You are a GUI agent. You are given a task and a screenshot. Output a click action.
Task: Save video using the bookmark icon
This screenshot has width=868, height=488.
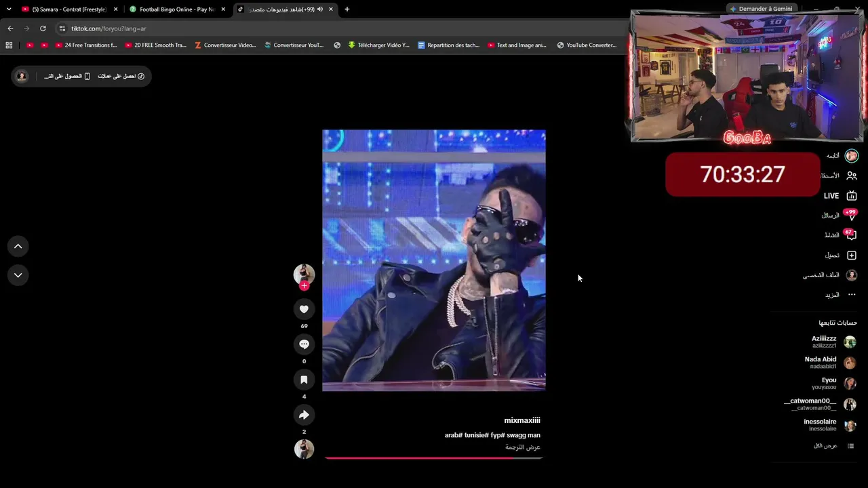coord(304,380)
